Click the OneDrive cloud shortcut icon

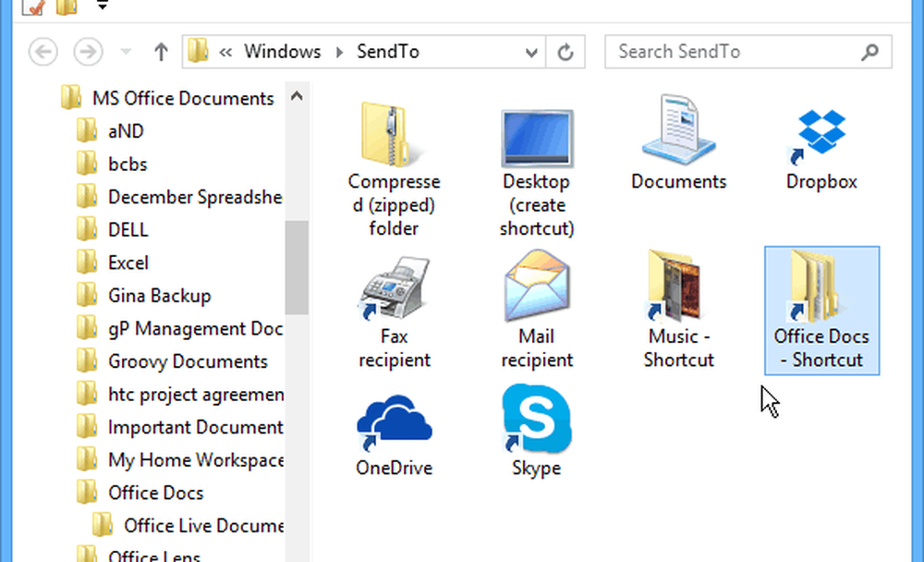click(394, 422)
